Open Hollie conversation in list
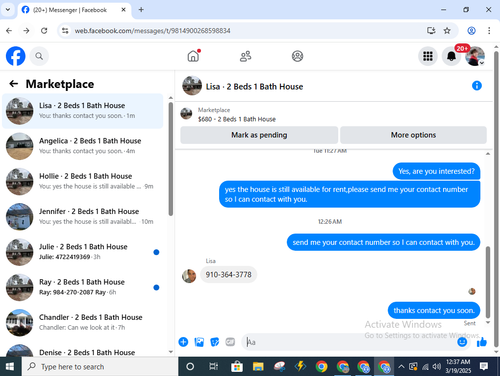The height and width of the screenshot is (376, 500). (82, 181)
